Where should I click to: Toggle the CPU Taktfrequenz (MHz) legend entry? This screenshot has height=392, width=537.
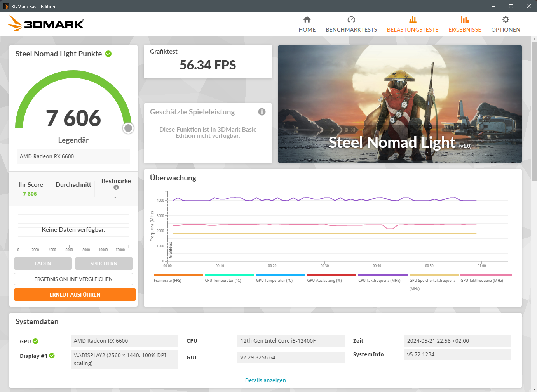(x=383, y=278)
